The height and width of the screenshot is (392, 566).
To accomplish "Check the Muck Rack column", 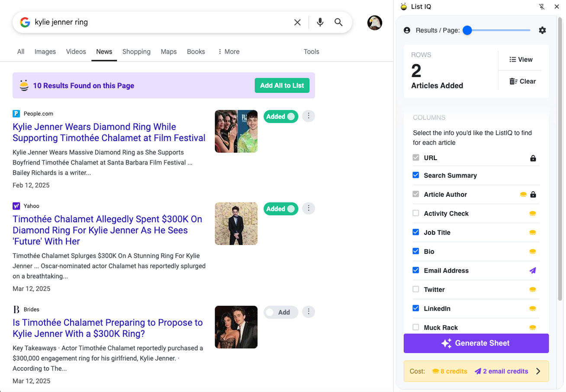I will click(416, 328).
